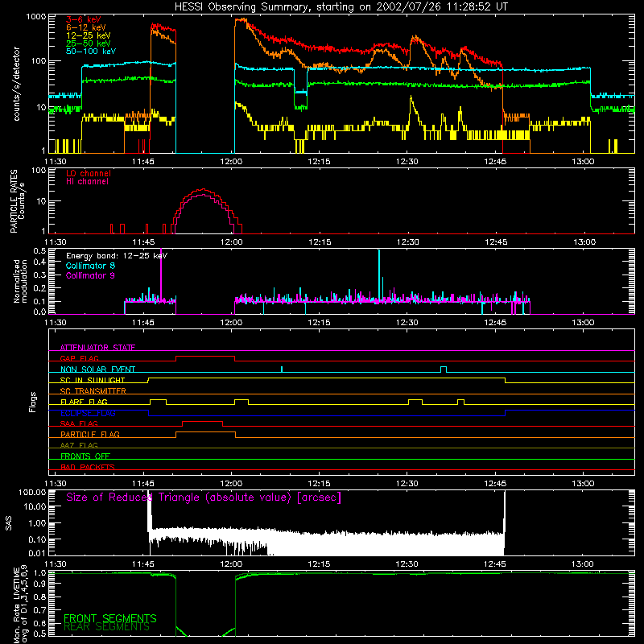Screen dimensions: 644x644
Task: Select the orange 6-12 keV legend label
Action: pyautogui.click(x=86, y=27)
